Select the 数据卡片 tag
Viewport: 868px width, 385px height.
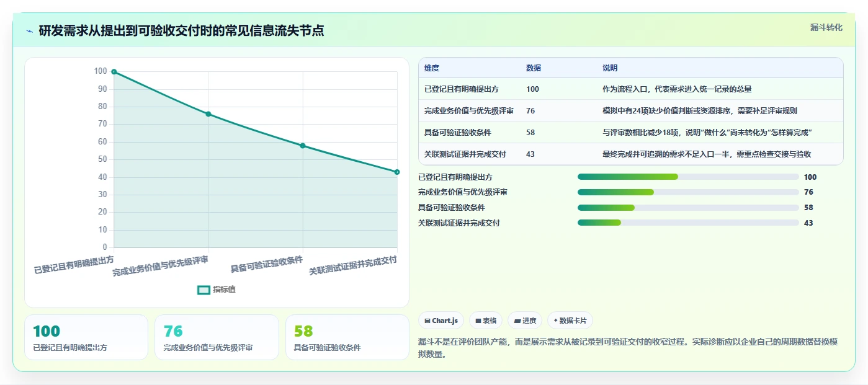(x=570, y=321)
